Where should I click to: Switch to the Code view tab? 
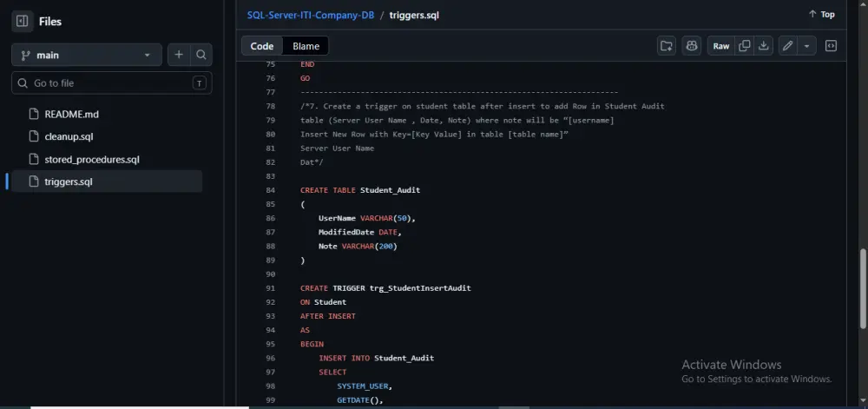point(262,46)
